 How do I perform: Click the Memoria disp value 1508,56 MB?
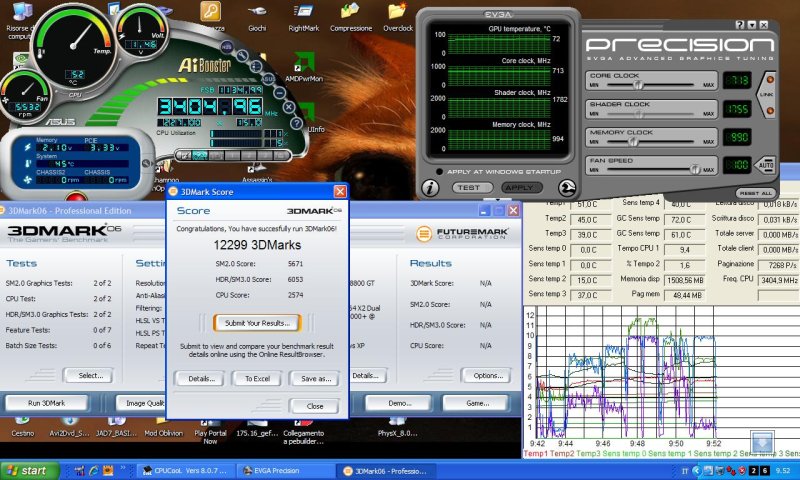tap(686, 280)
